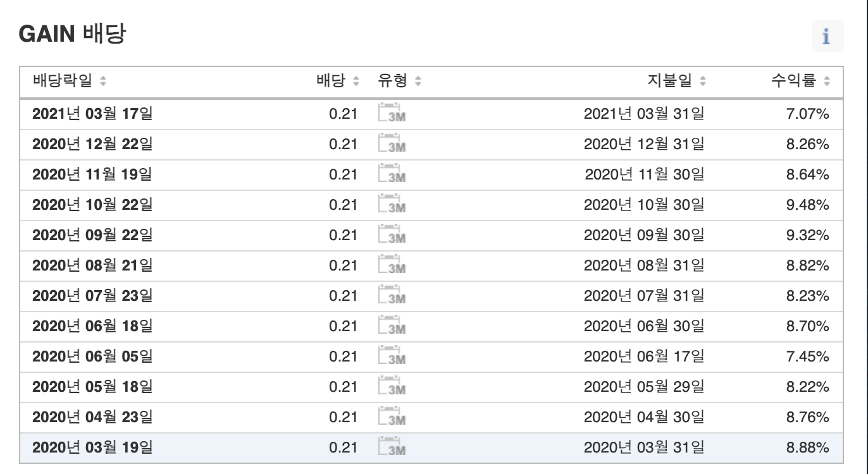
Task: Click 3M type icon in 2020년 11월 19일 row
Action: tap(392, 174)
